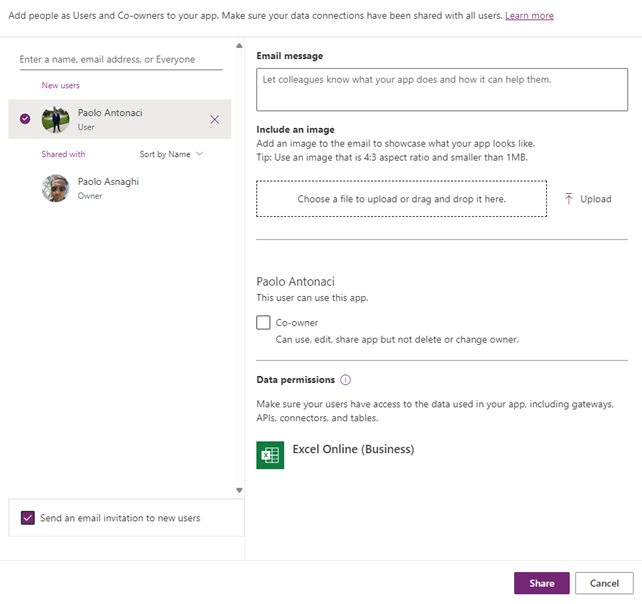Click the name or email address search field
The width and height of the screenshot is (642, 604).
pyautogui.click(x=121, y=60)
